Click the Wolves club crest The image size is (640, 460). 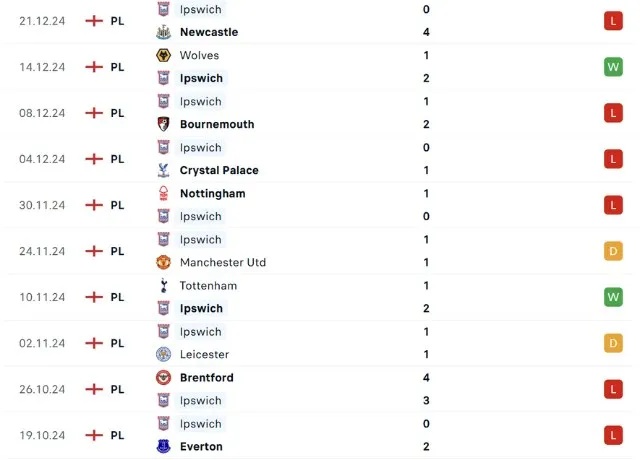163,55
